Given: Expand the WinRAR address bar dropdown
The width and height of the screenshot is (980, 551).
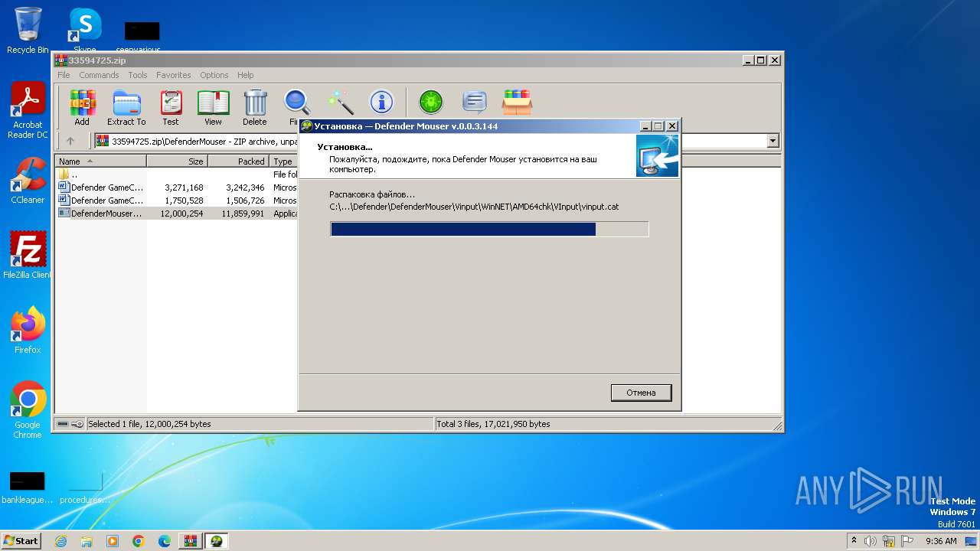Looking at the screenshot, I should [773, 141].
